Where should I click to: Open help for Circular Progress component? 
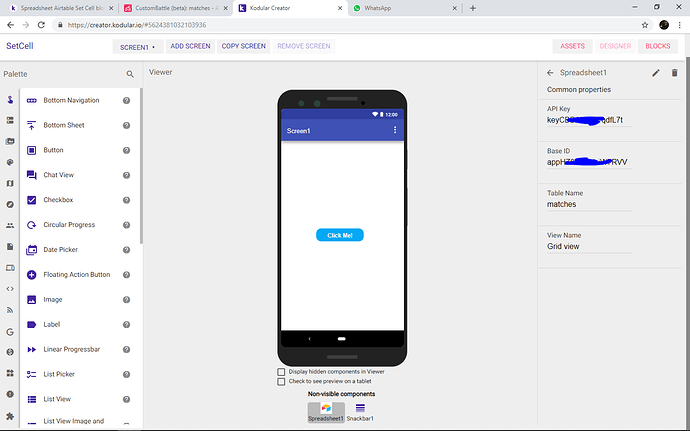click(126, 225)
